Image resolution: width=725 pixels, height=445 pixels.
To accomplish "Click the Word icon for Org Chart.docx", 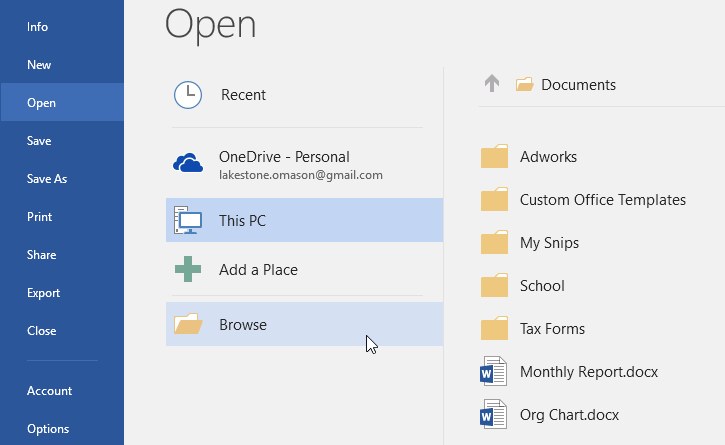I will 494,415.
